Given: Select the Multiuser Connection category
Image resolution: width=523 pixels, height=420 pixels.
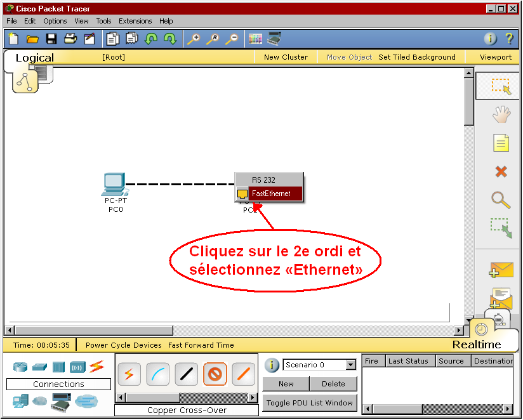Looking at the screenshot, I should (x=86, y=401).
